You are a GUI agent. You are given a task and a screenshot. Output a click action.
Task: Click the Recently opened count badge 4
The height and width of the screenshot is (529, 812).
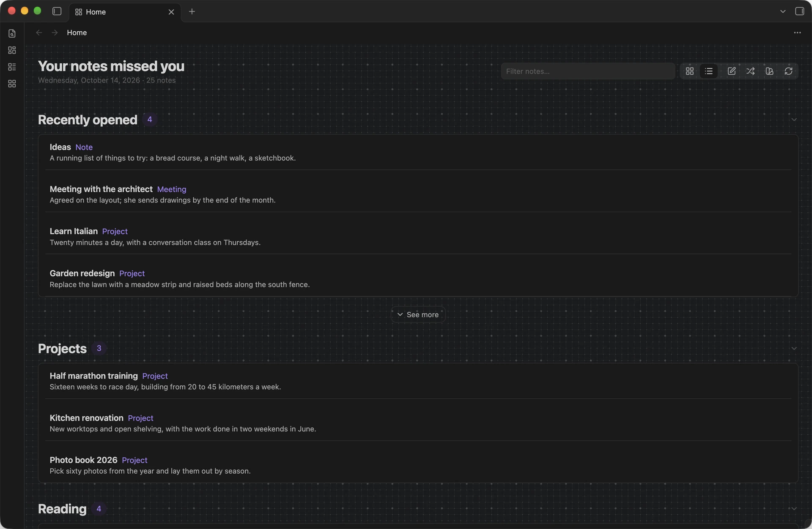click(x=149, y=120)
